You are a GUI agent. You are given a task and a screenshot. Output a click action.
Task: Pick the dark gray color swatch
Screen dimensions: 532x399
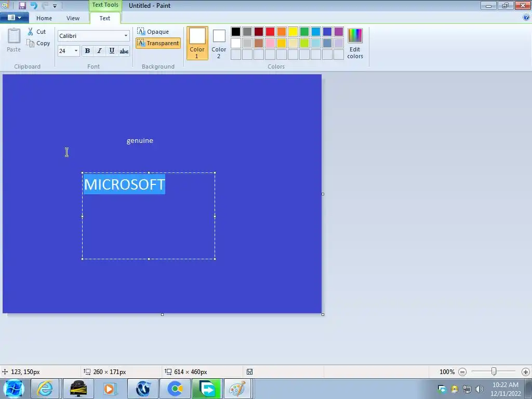[247, 32]
